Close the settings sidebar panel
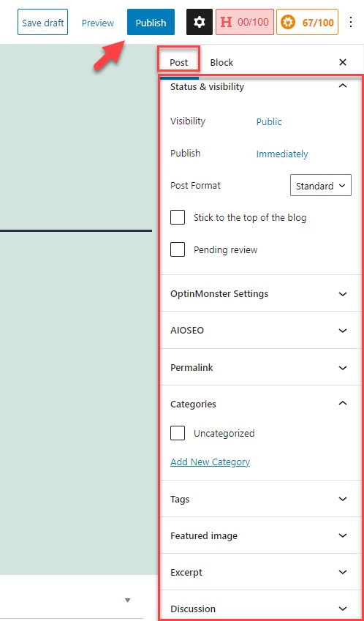Image resolution: width=364 pixels, height=621 pixels. (343, 62)
